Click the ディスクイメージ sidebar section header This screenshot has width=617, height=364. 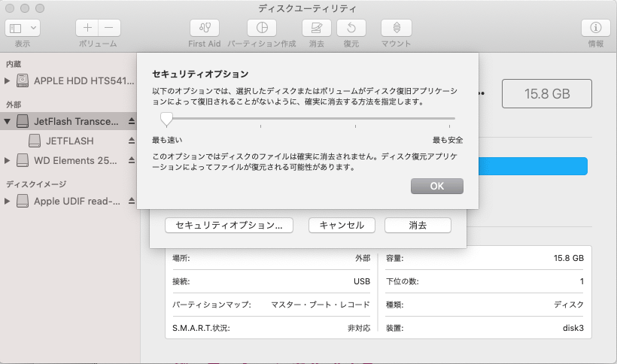[36, 184]
